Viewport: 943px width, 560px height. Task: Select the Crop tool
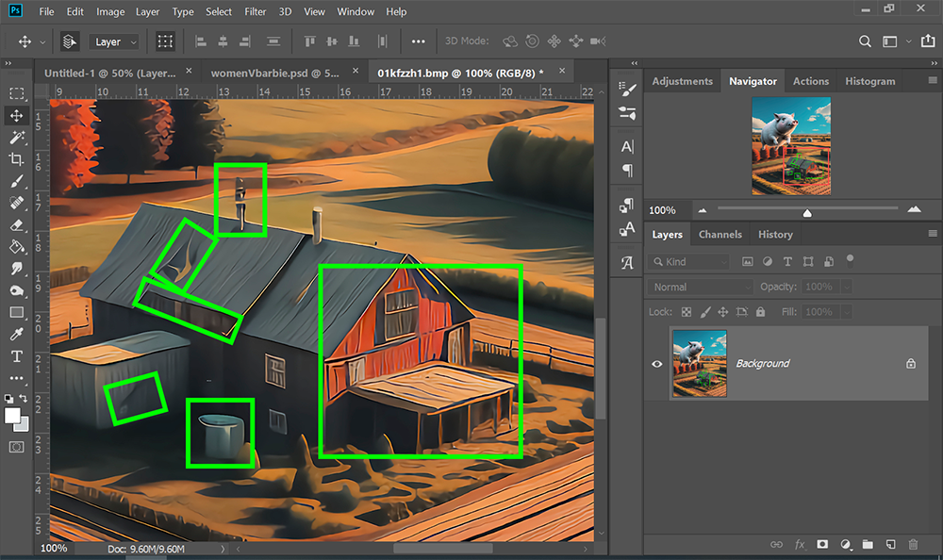click(x=16, y=158)
